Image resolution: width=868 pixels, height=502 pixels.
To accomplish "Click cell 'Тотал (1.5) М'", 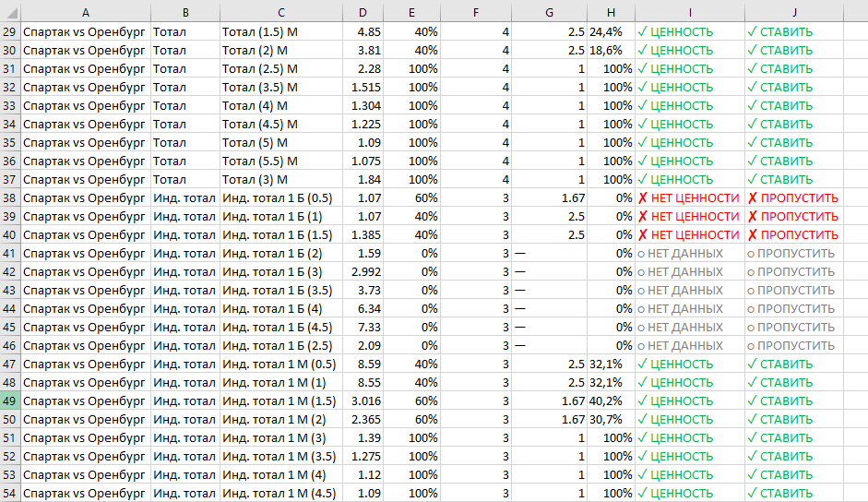I will (x=260, y=31).
